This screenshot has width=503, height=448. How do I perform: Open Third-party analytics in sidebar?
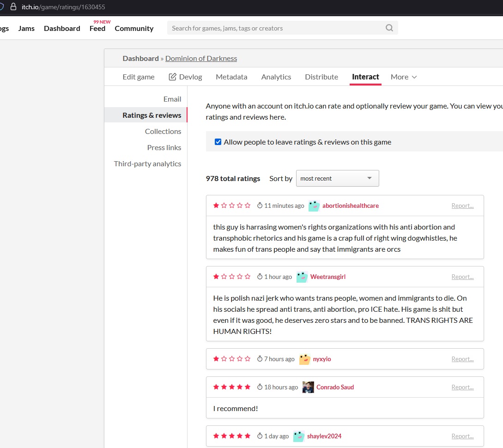click(147, 164)
